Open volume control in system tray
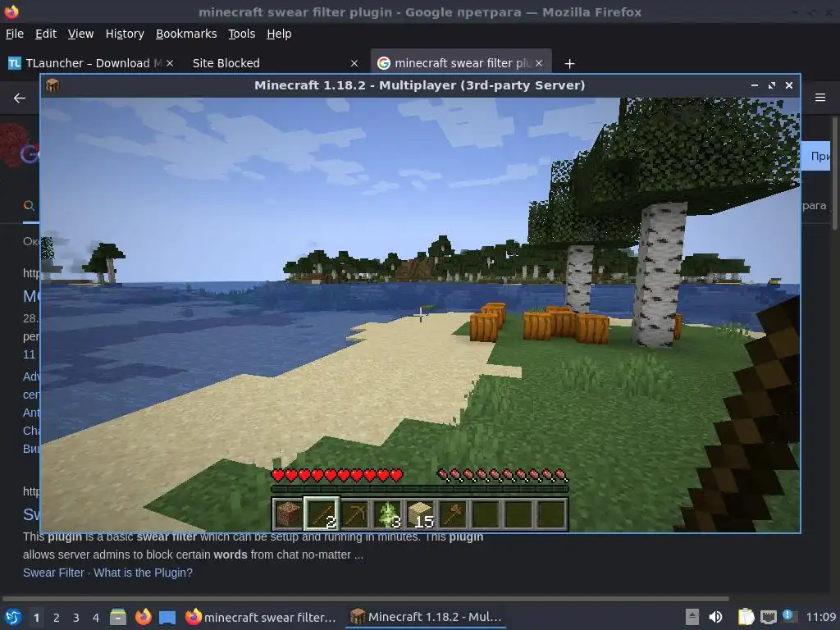Viewport: 840px width, 630px height. click(x=715, y=617)
